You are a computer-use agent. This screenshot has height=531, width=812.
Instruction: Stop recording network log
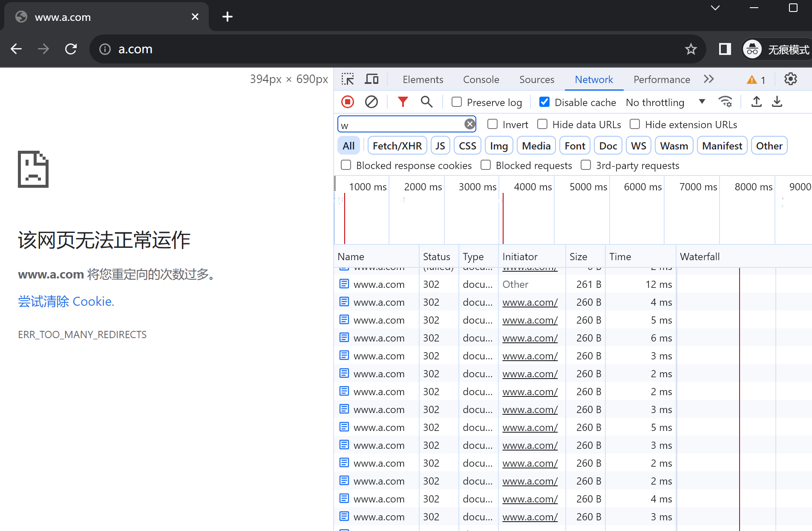click(x=348, y=102)
